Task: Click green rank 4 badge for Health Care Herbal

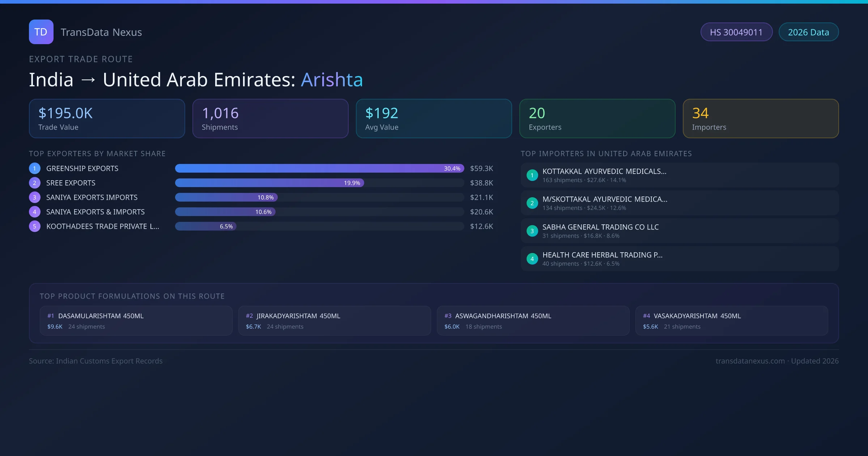Action: pos(532,259)
